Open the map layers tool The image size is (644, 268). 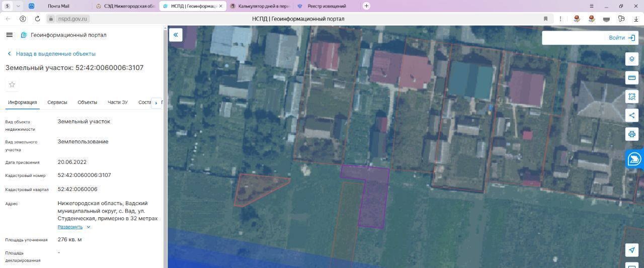[632, 59]
